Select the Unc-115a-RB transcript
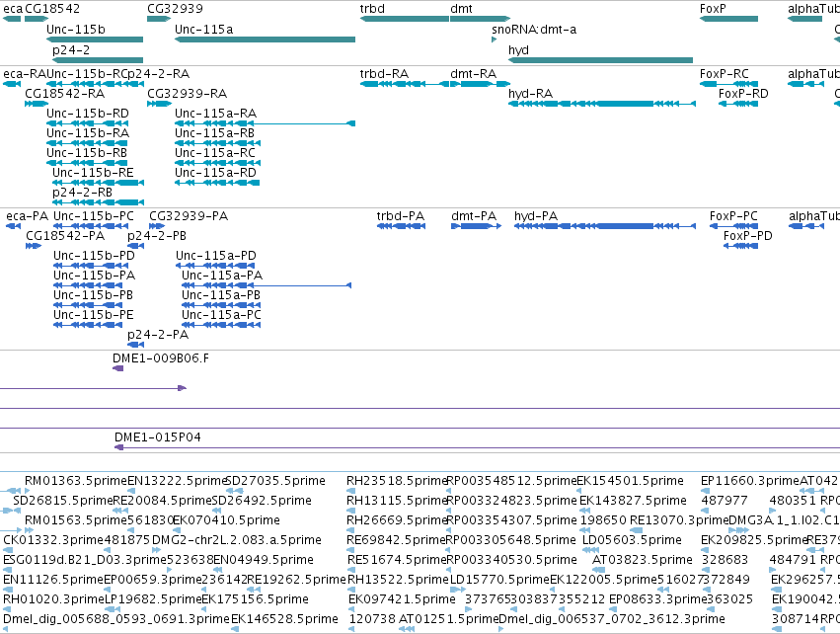Viewport: 840px width, 634px height. [x=217, y=143]
